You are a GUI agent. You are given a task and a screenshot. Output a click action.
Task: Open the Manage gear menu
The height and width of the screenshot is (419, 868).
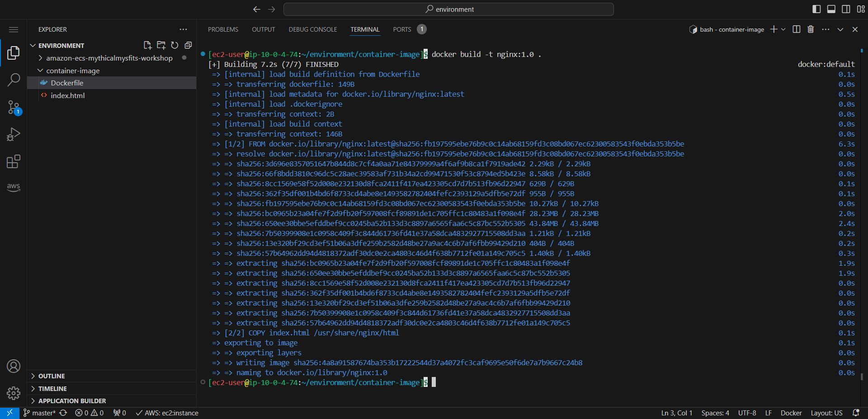(14, 393)
